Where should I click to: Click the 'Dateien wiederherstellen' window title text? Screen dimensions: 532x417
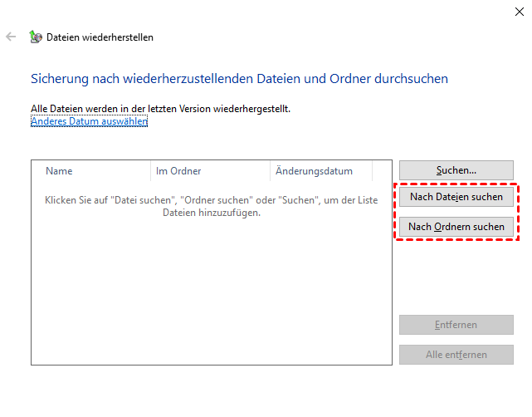[100, 37]
